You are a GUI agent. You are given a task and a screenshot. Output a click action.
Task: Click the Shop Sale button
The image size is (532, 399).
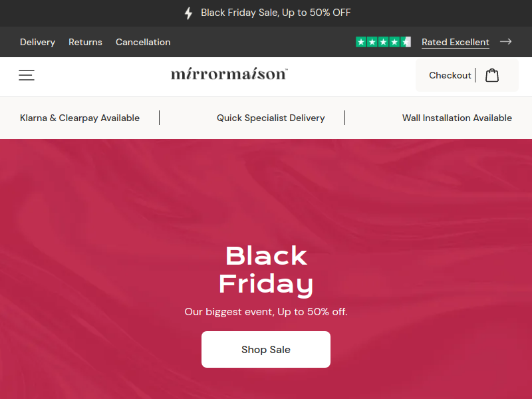[265, 350]
